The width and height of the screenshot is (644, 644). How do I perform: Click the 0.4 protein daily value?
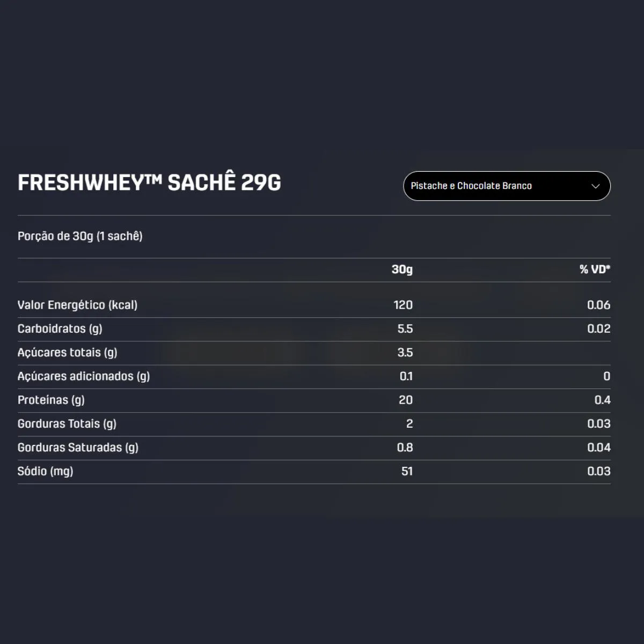tap(602, 400)
